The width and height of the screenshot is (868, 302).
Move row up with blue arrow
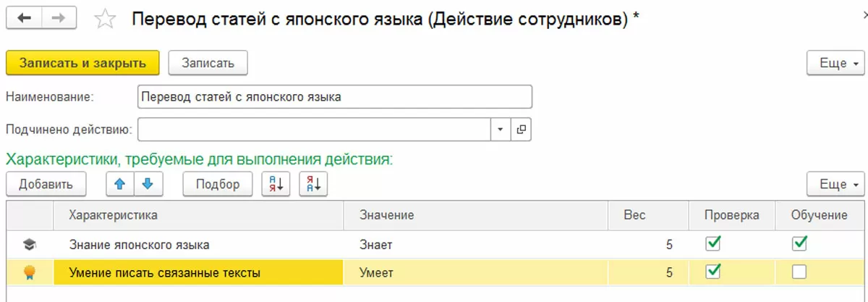coord(120,184)
